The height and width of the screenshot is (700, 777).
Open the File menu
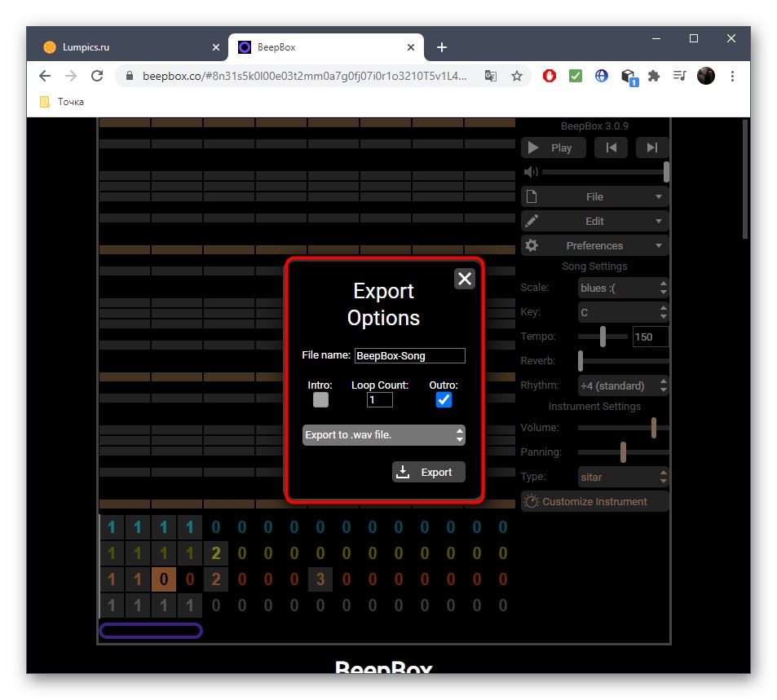point(594,196)
